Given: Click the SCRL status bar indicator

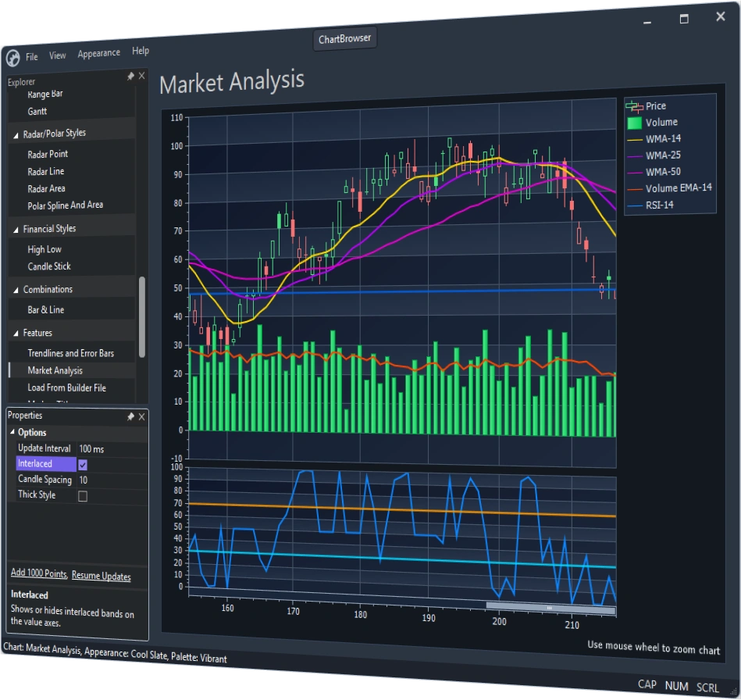Looking at the screenshot, I should click(707, 687).
